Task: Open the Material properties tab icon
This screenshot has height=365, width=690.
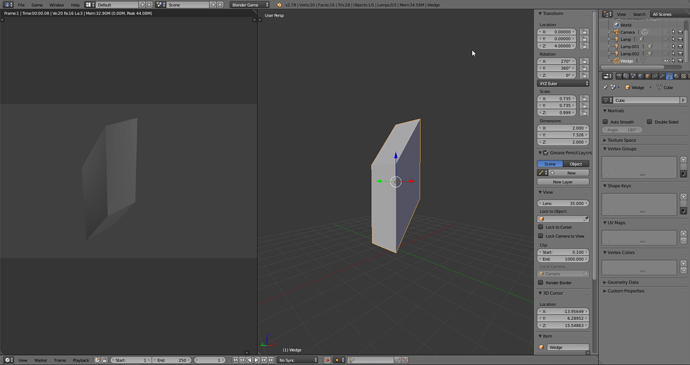Action: coord(676,76)
